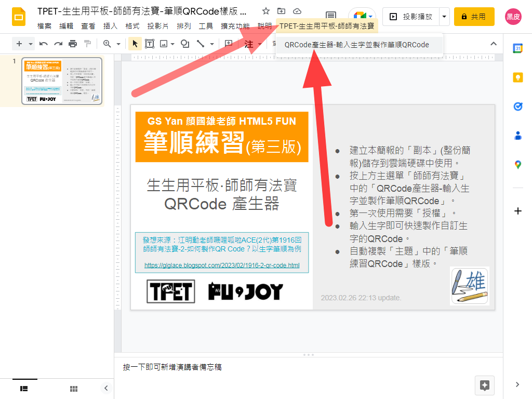Start the 投影播放 slideshow
This screenshot has height=399, width=532.
411,17
